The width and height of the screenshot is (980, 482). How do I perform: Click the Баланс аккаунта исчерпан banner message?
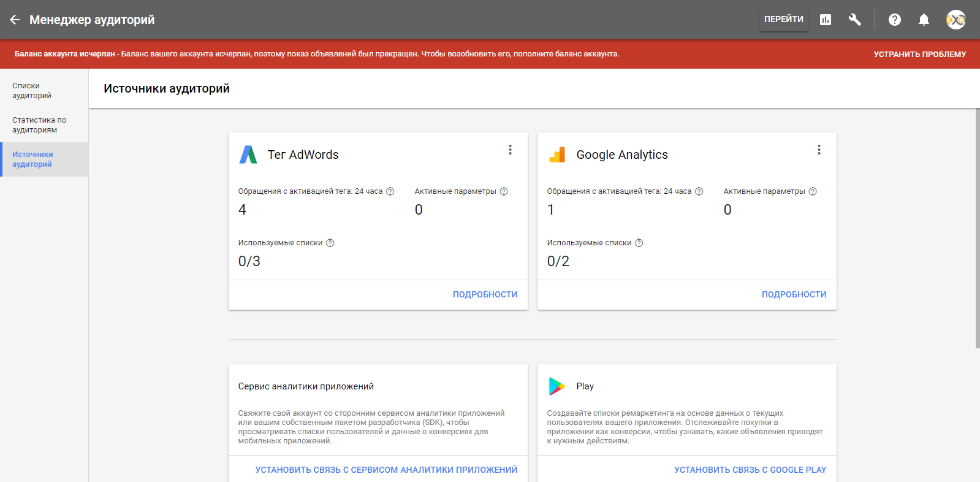(317, 54)
